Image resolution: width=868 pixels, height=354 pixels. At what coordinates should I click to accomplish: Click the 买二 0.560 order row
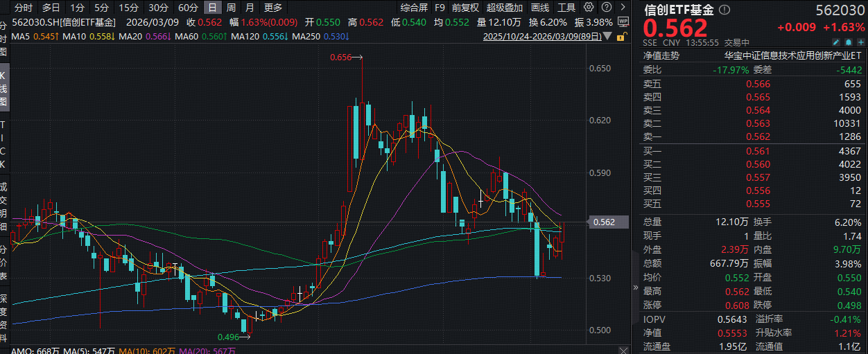pyautogui.click(x=752, y=164)
